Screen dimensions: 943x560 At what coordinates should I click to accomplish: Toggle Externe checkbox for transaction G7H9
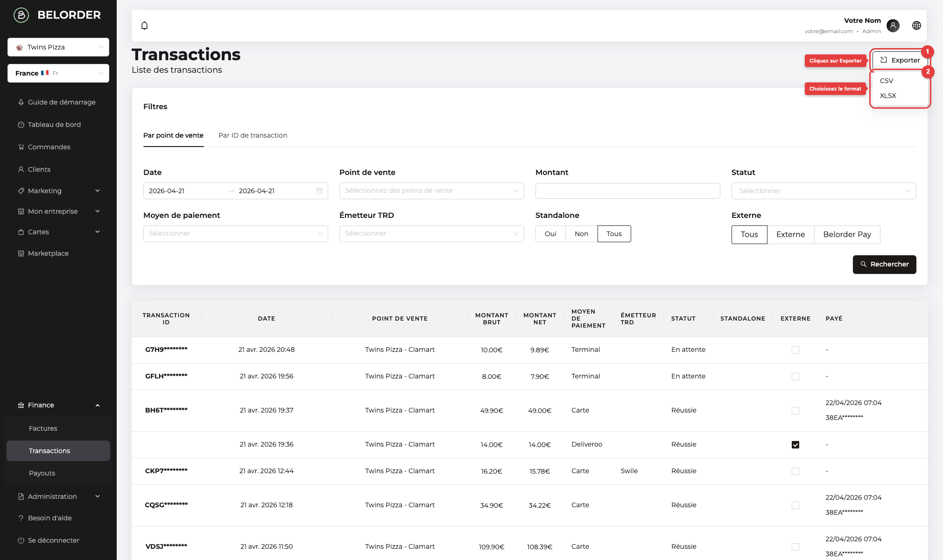coord(795,350)
